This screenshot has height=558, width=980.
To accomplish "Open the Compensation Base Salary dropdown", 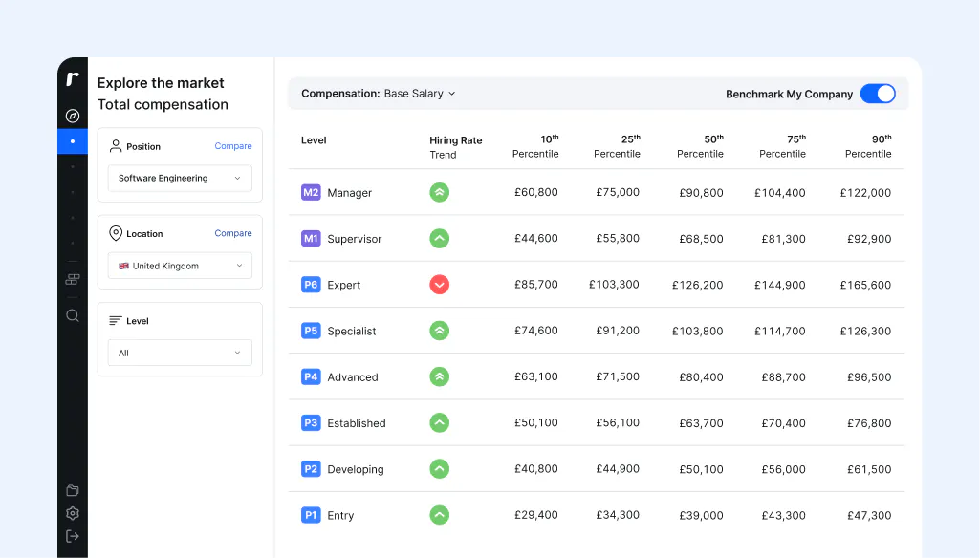I will click(379, 94).
